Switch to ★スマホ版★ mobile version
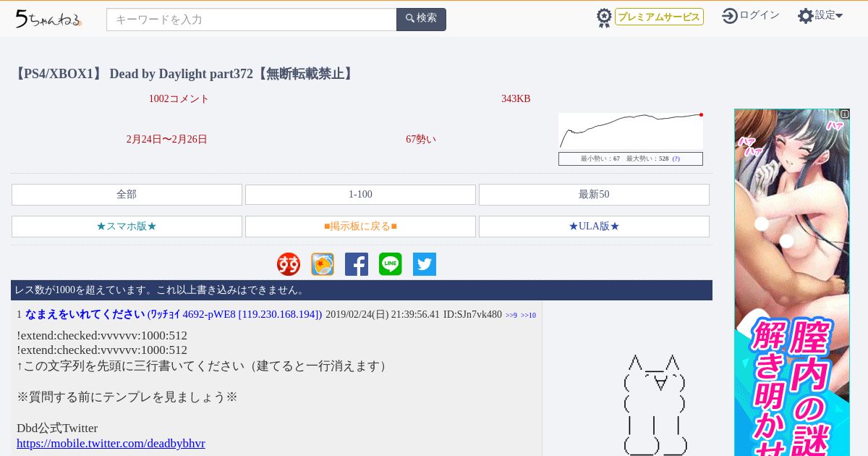This screenshot has height=456, width=868. coord(127,227)
